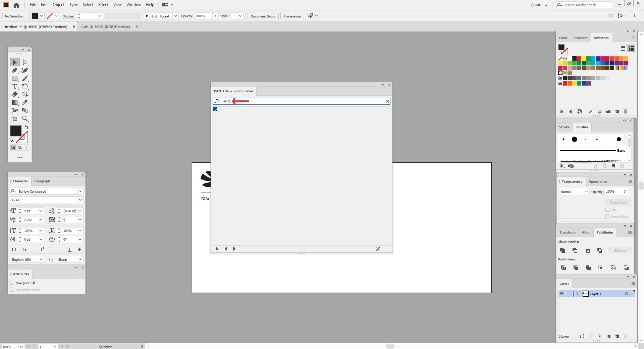
Task: Click the Home icon
Action: (16, 5)
